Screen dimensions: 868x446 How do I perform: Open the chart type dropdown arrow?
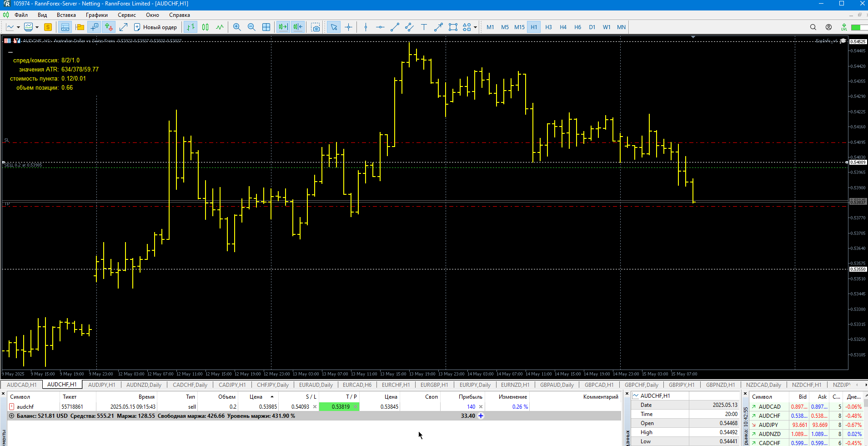click(x=18, y=27)
